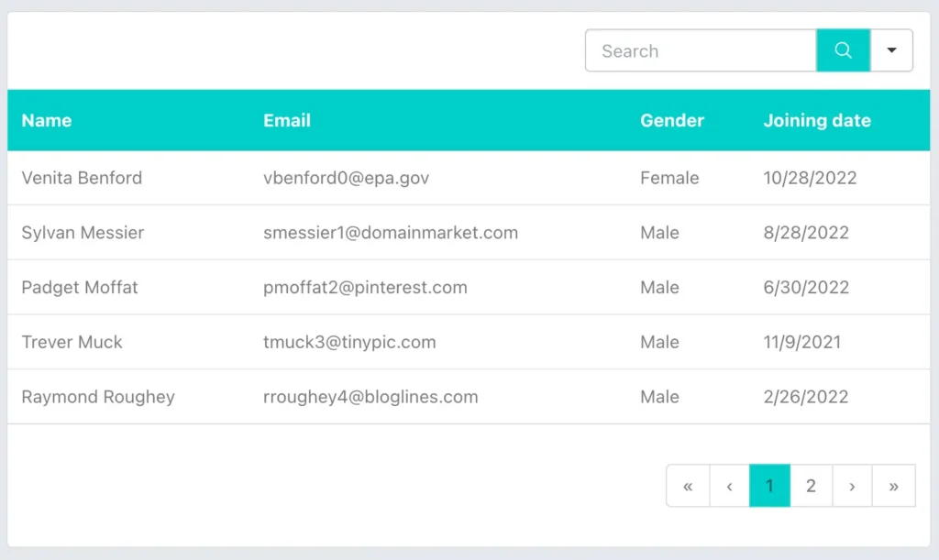
Task: Select page 2 in pagination
Action: point(811,486)
